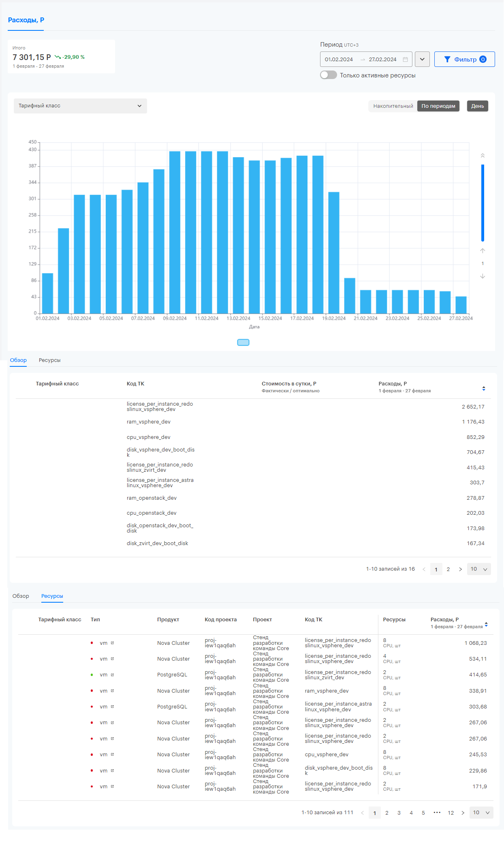Expand the Тарифный класс grouping dropdown
Image resolution: width=504 pixels, height=843 pixels.
80,106
